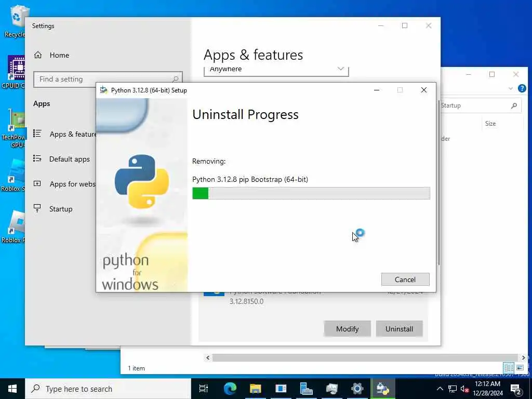
Task: Open Startup in Settings sidebar
Action: 53,209
